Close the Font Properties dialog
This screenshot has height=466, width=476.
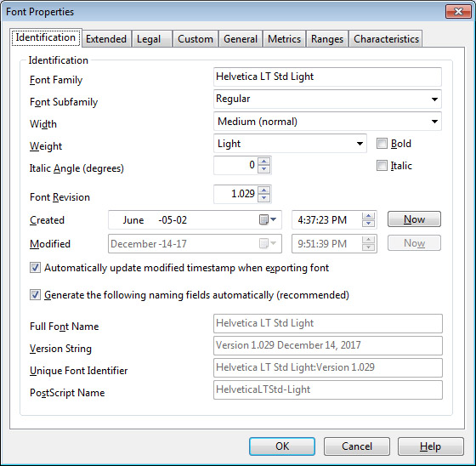coord(458,12)
